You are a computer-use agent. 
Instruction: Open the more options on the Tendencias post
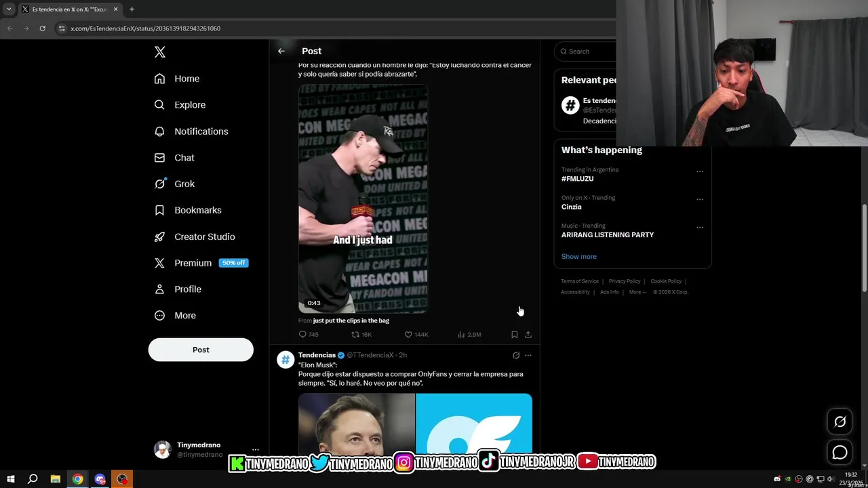click(528, 355)
